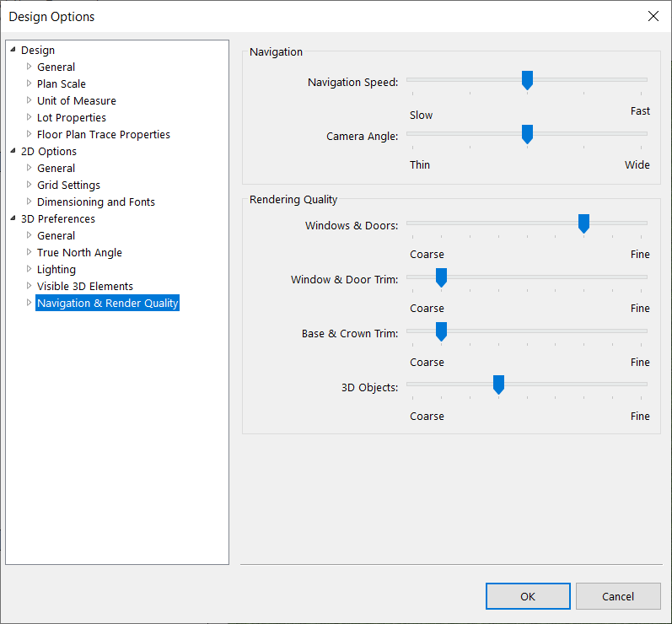Open Grid Settings page
Viewport: 672px width, 624px height.
(68, 186)
